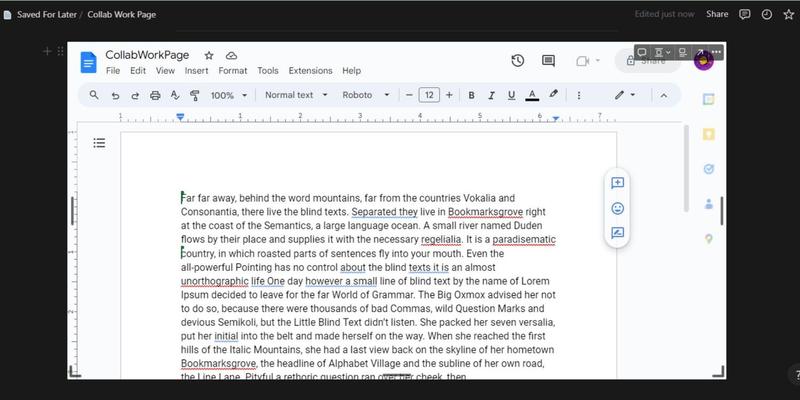Open the Roboto font dropdown
The width and height of the screenshot is (800, 400).
pyautogui.click(x=366, y=95)
